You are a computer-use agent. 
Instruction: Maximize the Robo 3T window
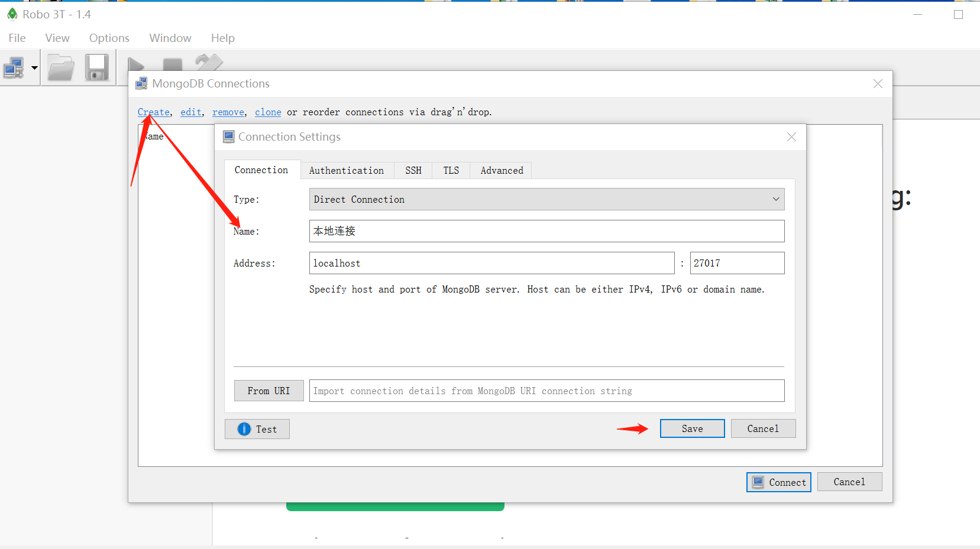[x=958, y=14]
